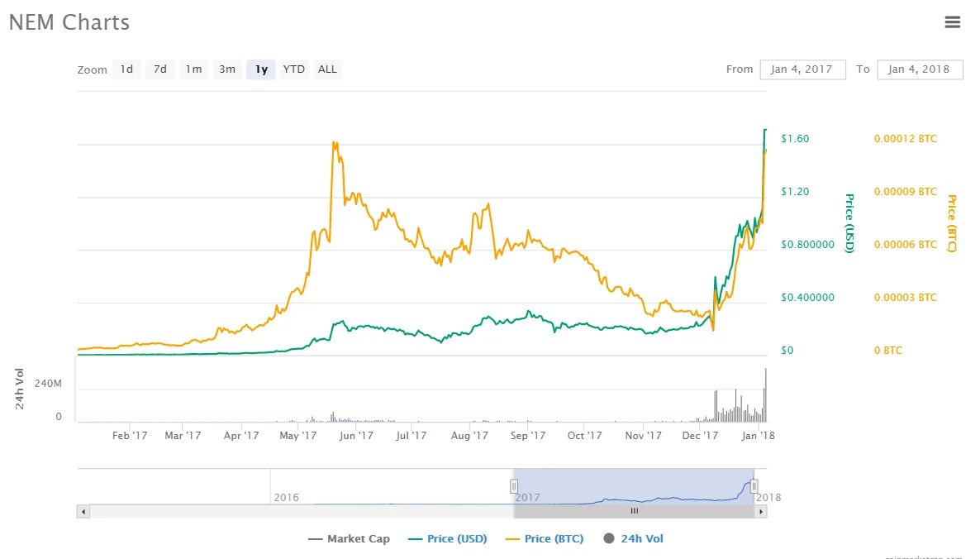This screenshot has height=559, width=980.
Task: Click the Sep '17 axis label
Action: point(528,435)
